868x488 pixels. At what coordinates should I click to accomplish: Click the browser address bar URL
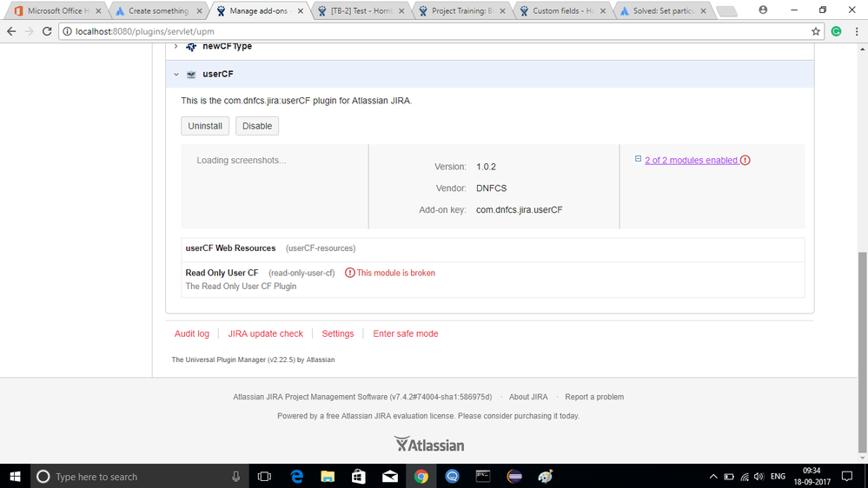[x=144, y=31]
